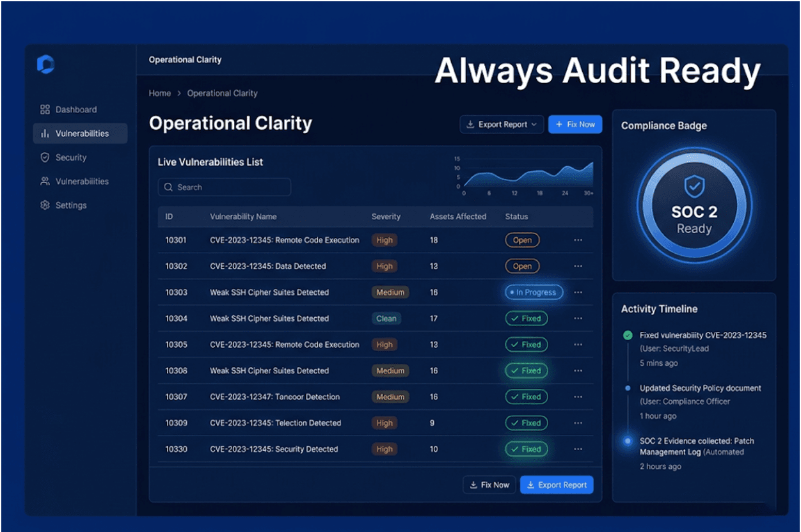Viewport: 801px width, 532px height.
Task: Select CVE-2023-12345: Data Detected entry
Action: point(268,267)
